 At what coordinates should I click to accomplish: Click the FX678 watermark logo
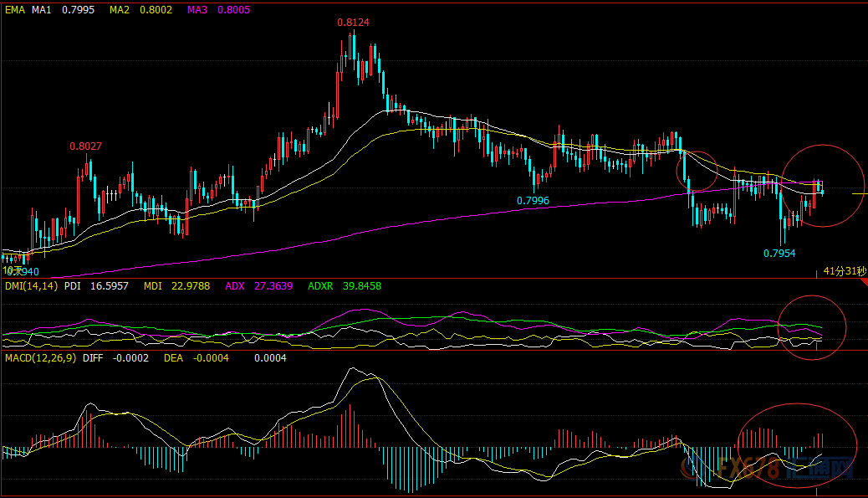pyautogui.click(x=802, y=471)
